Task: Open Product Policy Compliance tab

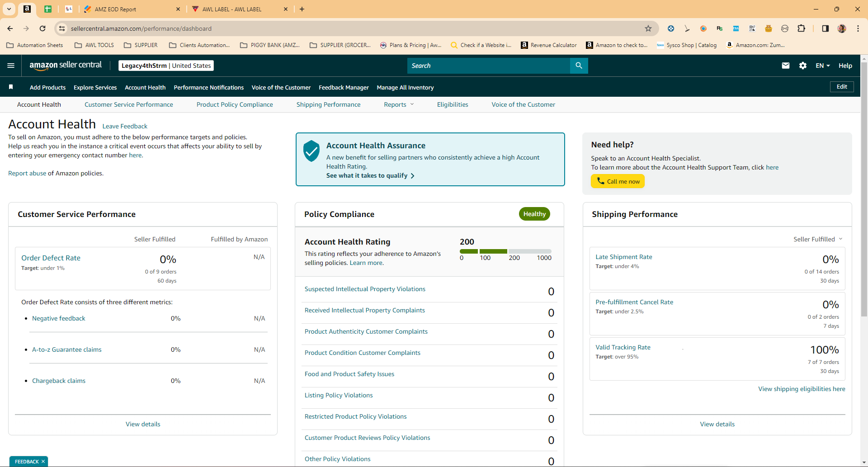Action: (x=235, y=104)
